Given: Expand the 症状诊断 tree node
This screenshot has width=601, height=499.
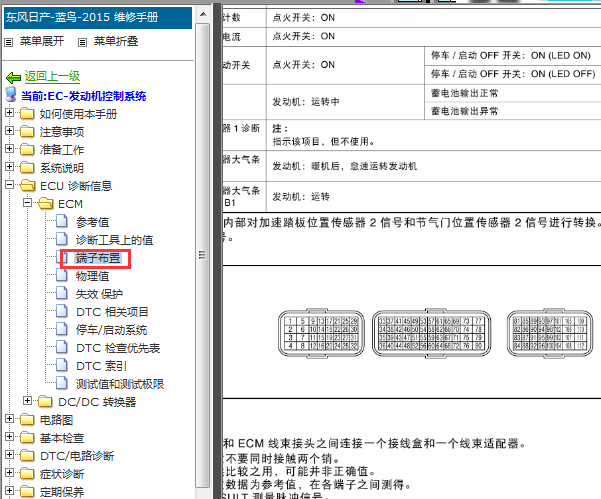Looking at the screenshot, I should pos(10,473).
